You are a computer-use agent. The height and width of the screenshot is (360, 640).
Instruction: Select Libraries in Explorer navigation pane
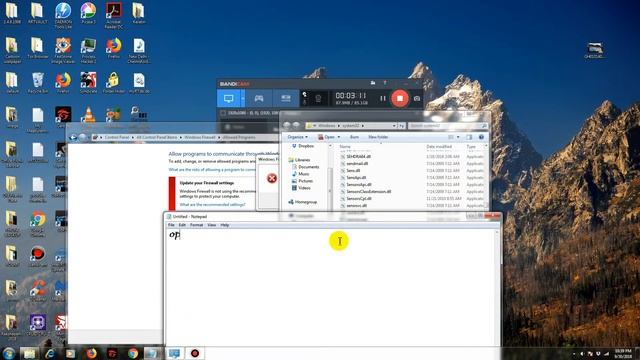point(299,160)
